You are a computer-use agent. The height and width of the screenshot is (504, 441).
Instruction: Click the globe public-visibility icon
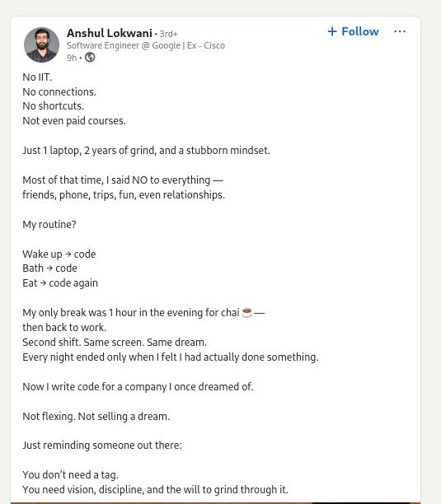(x=90, y=57)
